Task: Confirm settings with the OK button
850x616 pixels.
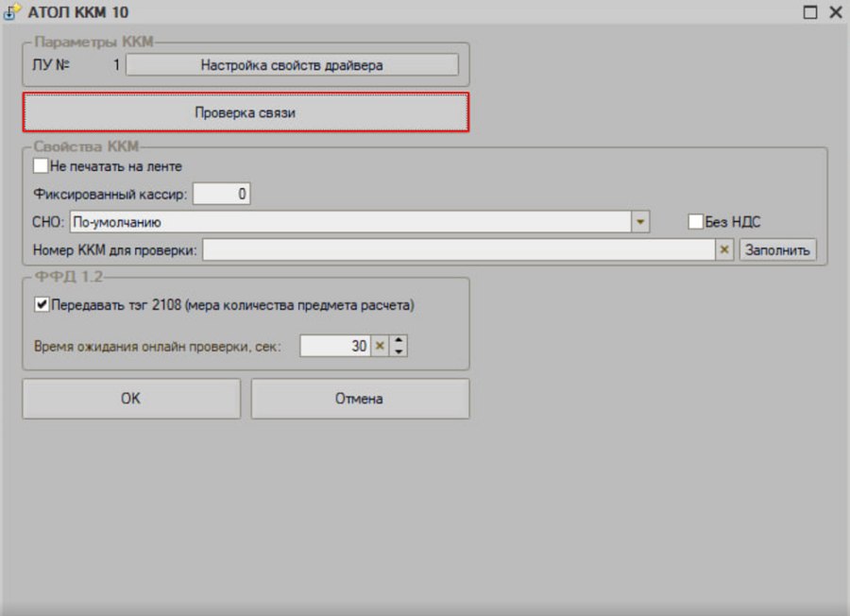Action: tap(131, 399)
